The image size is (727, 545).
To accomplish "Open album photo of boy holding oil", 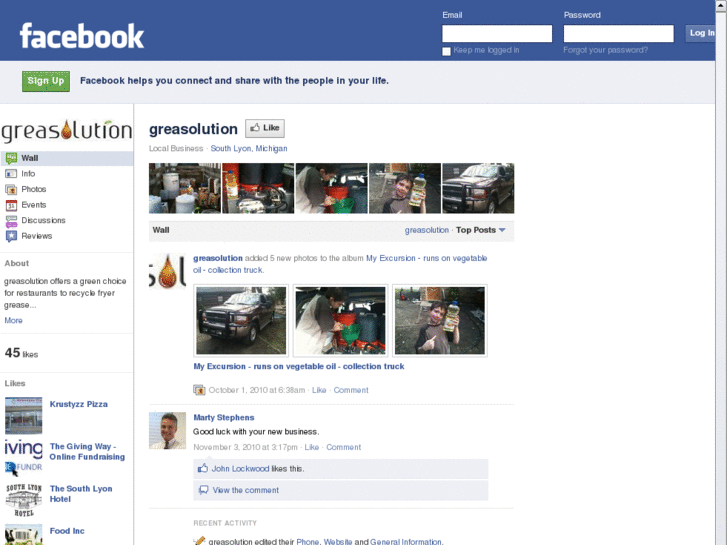I will click(440, 321).
